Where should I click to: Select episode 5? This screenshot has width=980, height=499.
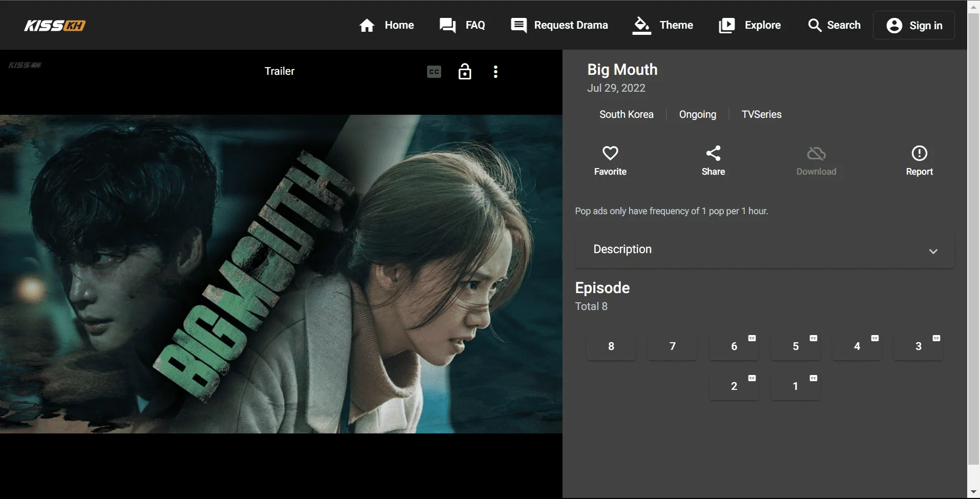[x=796, y=346]
